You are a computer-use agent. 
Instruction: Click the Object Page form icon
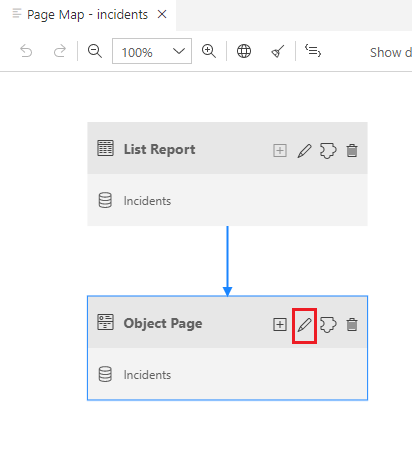click(105, 322)
